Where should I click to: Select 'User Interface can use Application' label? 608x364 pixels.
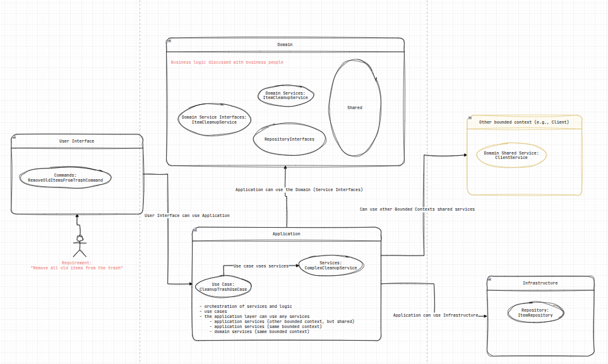pyautogui.click(x=187, y=216)
